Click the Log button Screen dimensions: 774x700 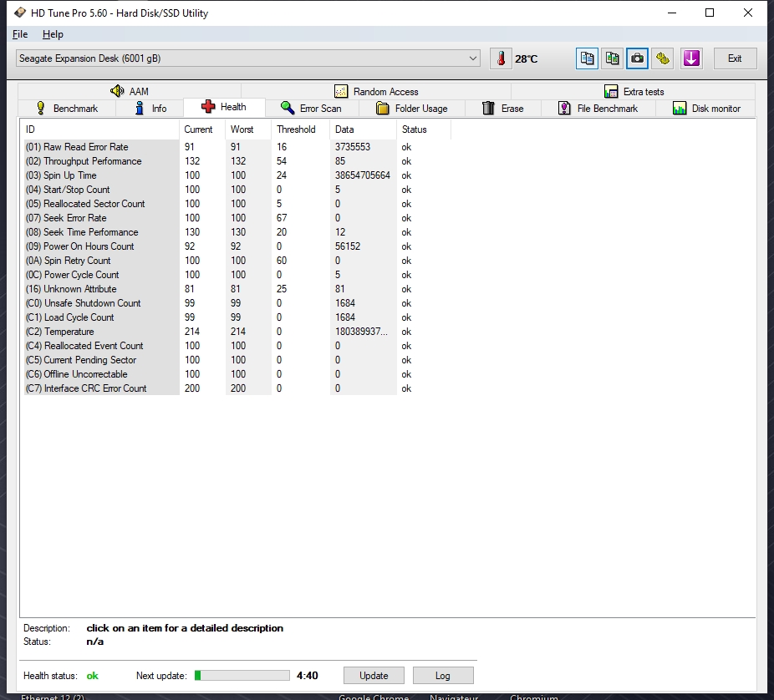(x=442, y=676)
